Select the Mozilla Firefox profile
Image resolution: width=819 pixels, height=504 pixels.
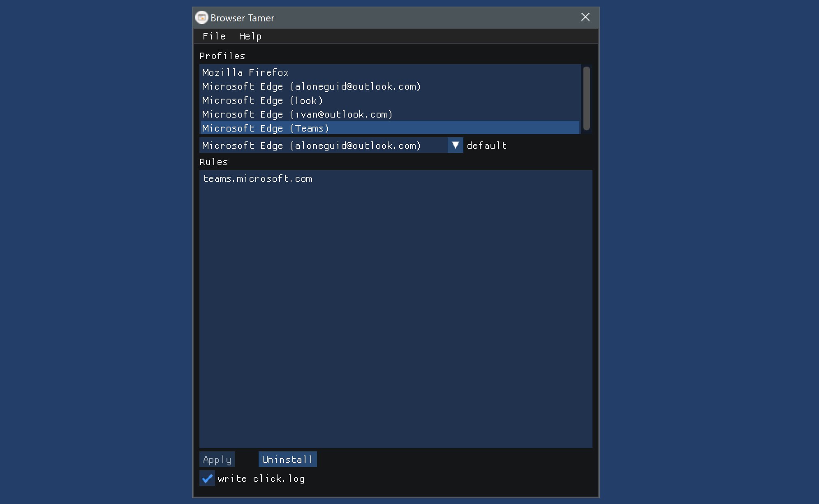pos(390,72)
